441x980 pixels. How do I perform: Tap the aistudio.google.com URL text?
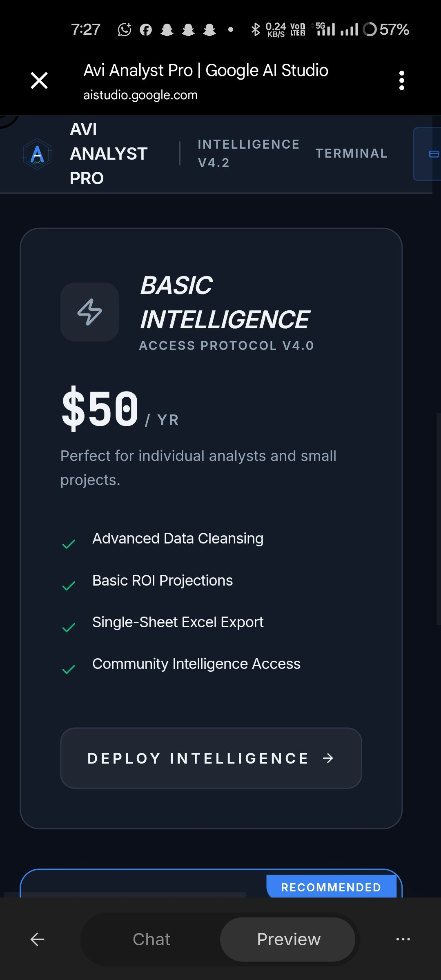(140, 95)
